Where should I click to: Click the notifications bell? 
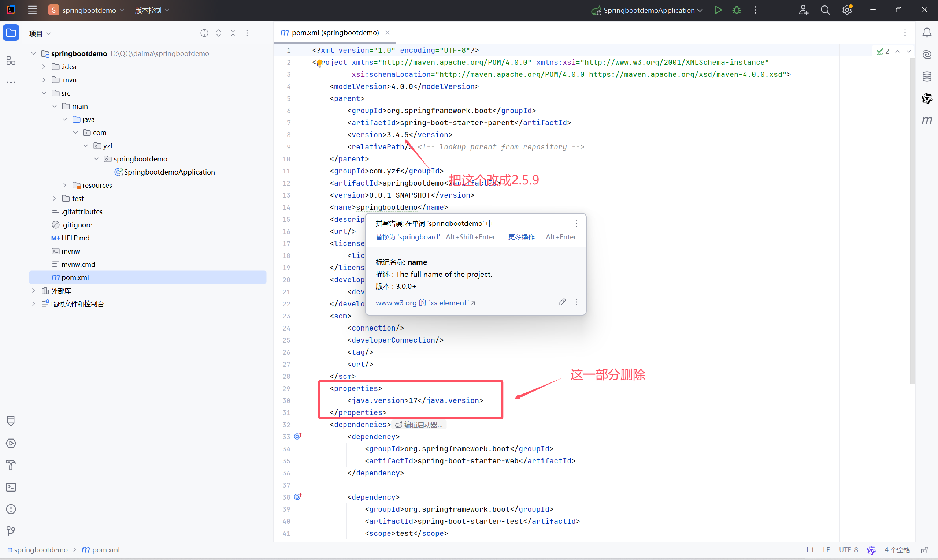tap(927, 33)
